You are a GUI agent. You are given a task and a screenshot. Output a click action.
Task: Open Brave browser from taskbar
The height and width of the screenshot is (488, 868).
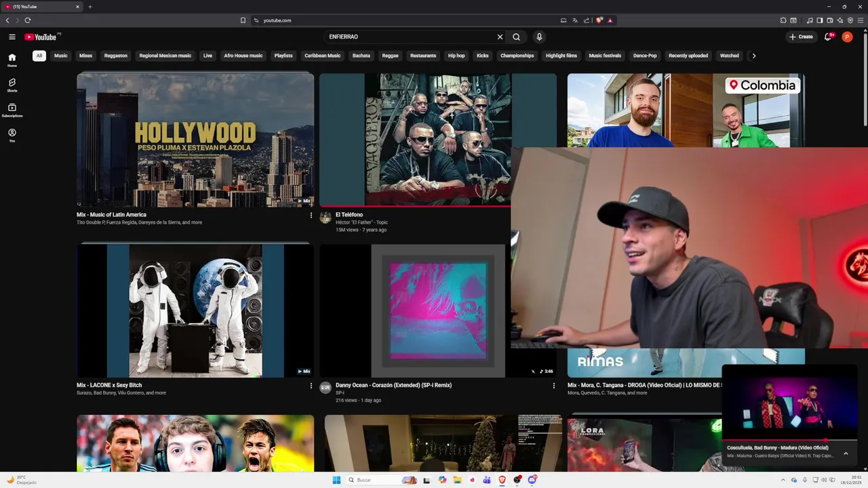502,480
